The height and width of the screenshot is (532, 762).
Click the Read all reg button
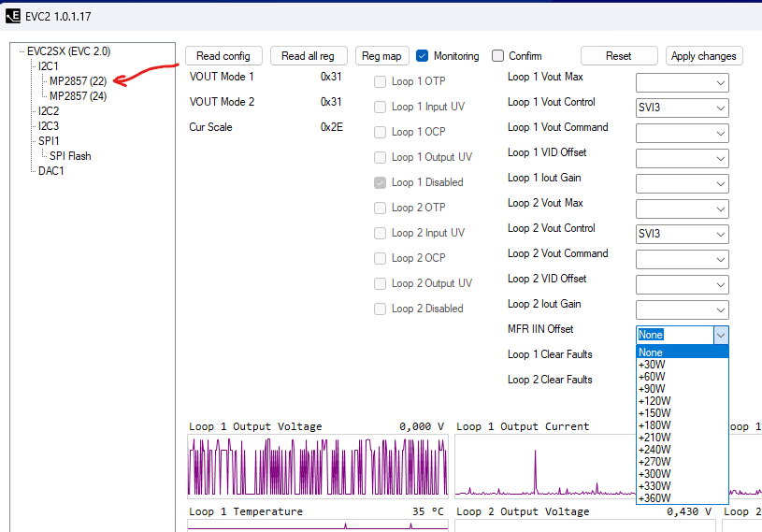coord(309,56)
